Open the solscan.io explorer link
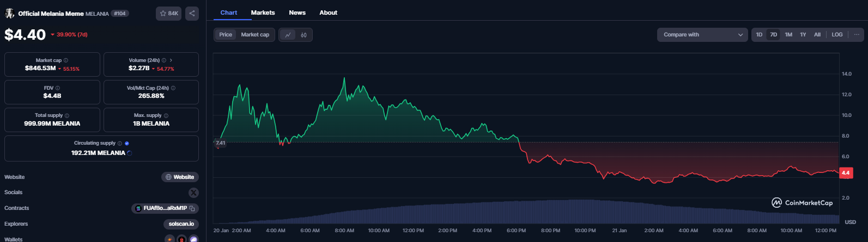The width and height of the screenshot is (868, 242). pyautogui.click(x=181, y=224)
